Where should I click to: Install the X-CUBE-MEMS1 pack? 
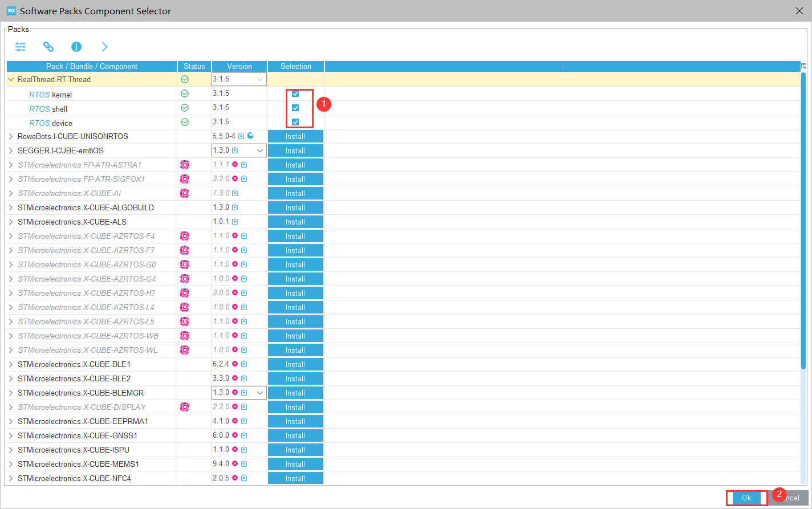pos(295,464)
